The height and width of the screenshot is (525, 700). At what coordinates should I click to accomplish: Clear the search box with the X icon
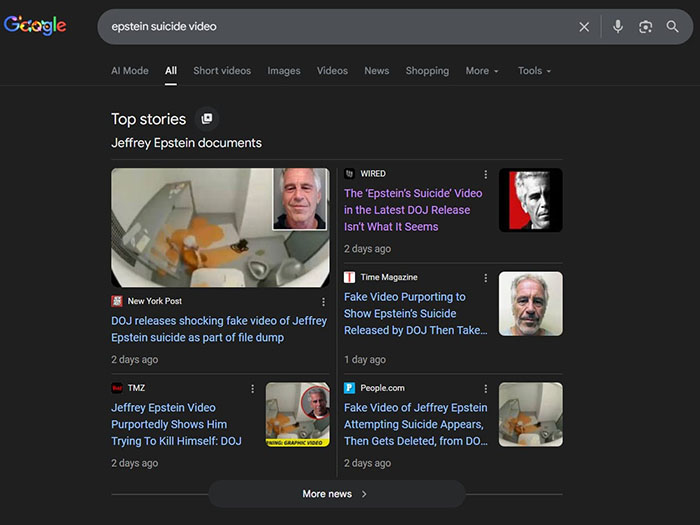pyautogui.click(x=584, y=27)
